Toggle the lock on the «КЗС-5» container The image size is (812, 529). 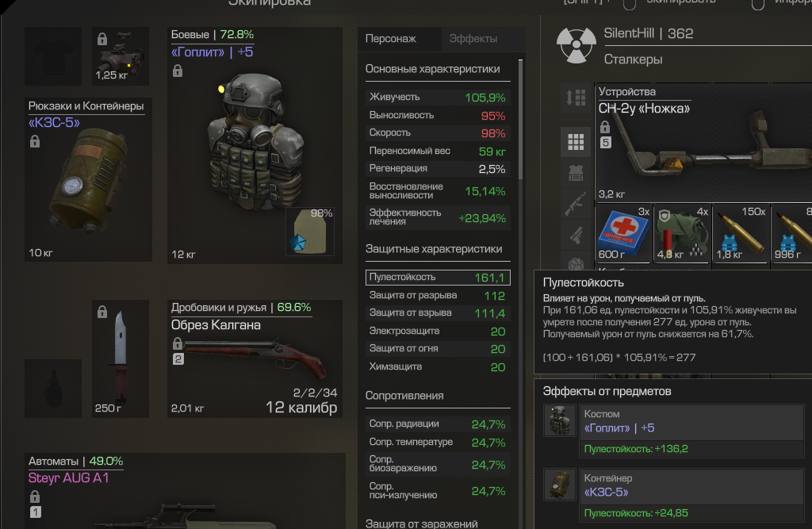[x=35, y=141]
